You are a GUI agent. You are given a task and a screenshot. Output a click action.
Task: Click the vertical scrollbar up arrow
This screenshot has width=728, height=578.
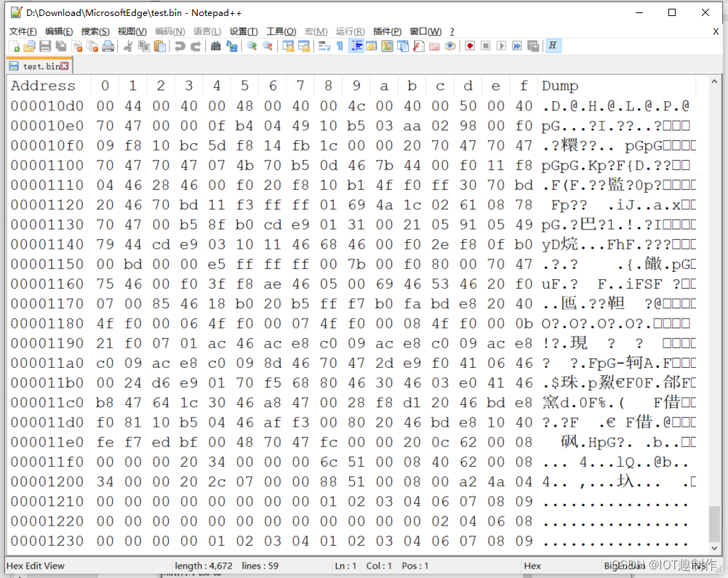714,81
